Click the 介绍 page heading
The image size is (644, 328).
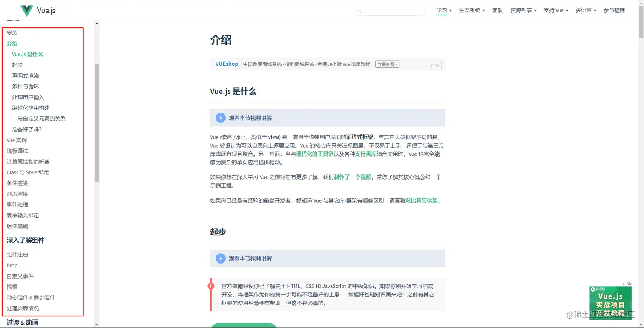point(221,40)
